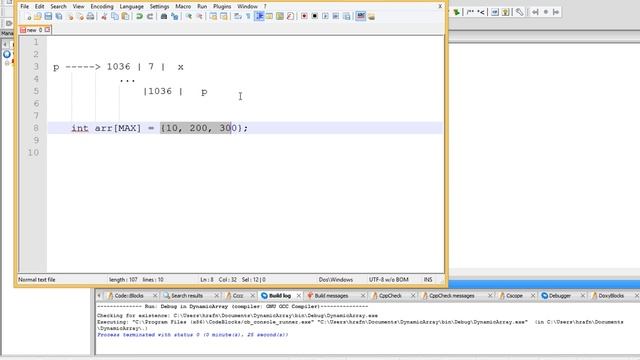Play back recorded macro icon
The width and height of the screenshot is (640, 360).
click(325, 16)
